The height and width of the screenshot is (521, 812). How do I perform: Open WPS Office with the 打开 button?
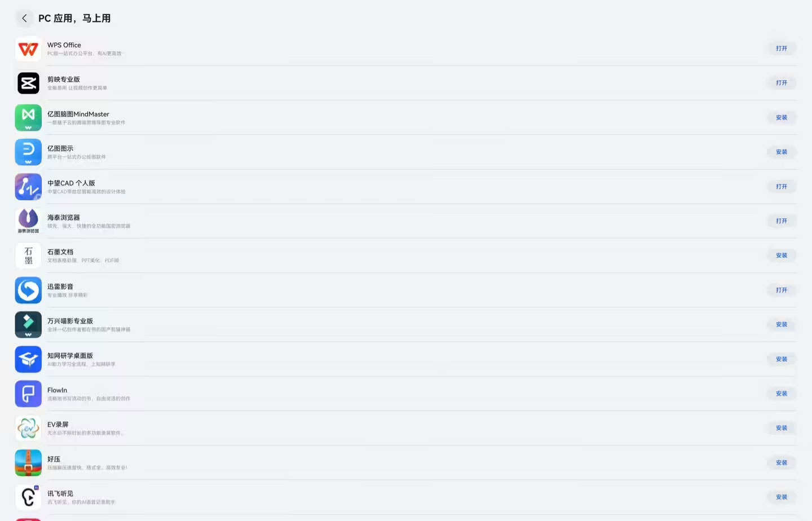tap(781, 48)
